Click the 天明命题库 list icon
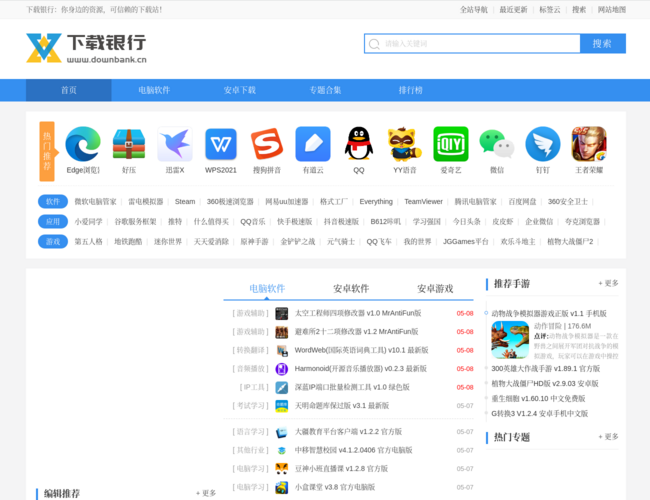The image size is (650, 500). coord(281,405)
